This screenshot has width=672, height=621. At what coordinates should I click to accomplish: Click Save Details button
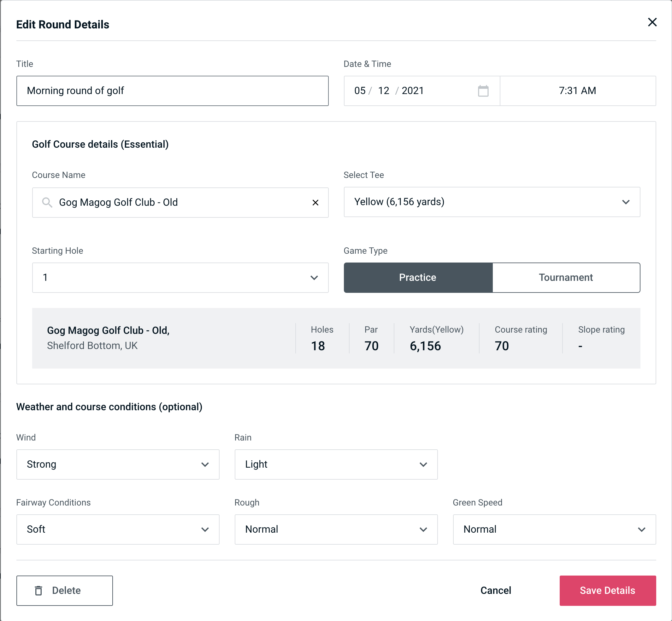pos(607,591)
